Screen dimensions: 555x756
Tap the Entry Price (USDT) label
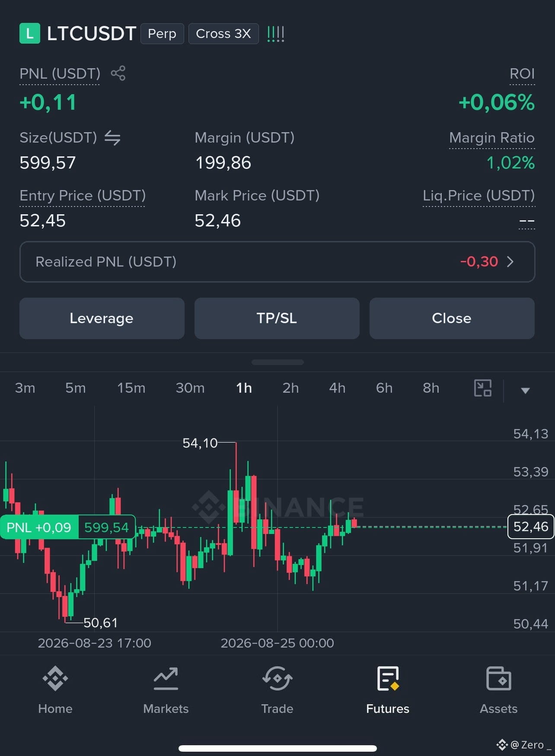pyautogui.click(x=83, y=196)
